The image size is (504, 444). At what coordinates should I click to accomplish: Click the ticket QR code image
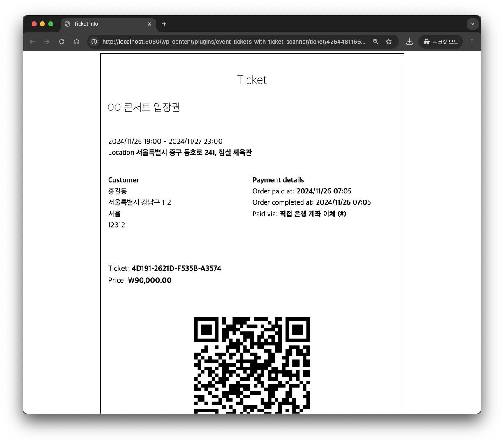coord(252,365)
